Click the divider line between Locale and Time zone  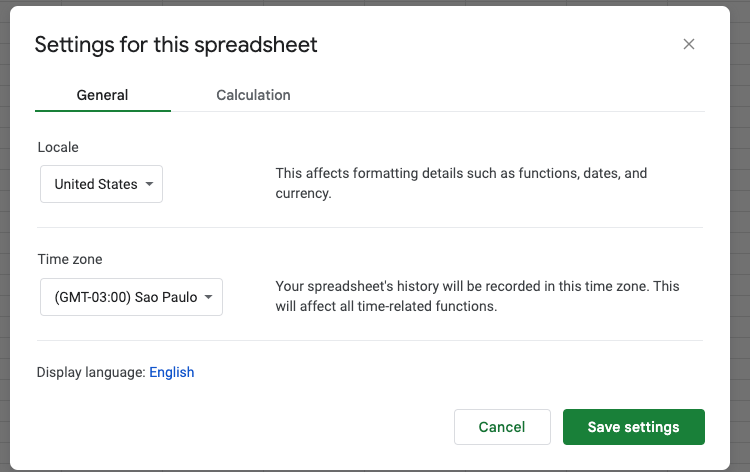[x=370, y=227]
